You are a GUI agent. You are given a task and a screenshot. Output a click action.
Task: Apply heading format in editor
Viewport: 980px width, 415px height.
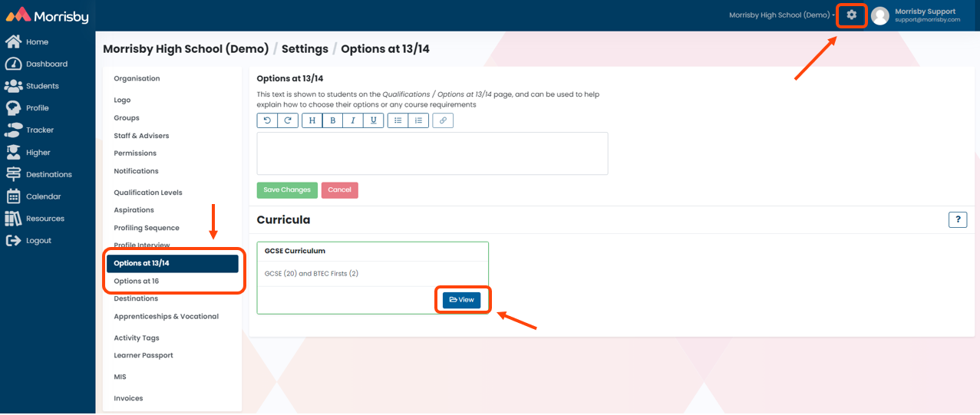pyautogui.click(x=312, y=120)
